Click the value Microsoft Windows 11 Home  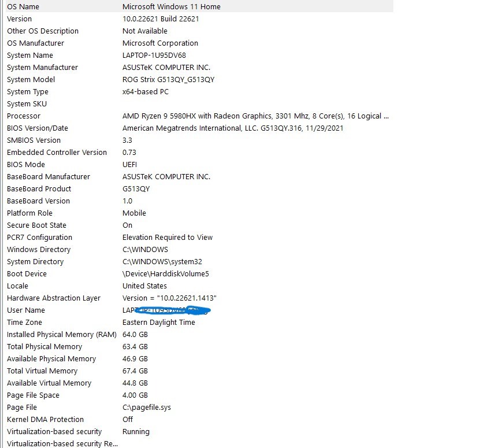[x=172, y=6]
